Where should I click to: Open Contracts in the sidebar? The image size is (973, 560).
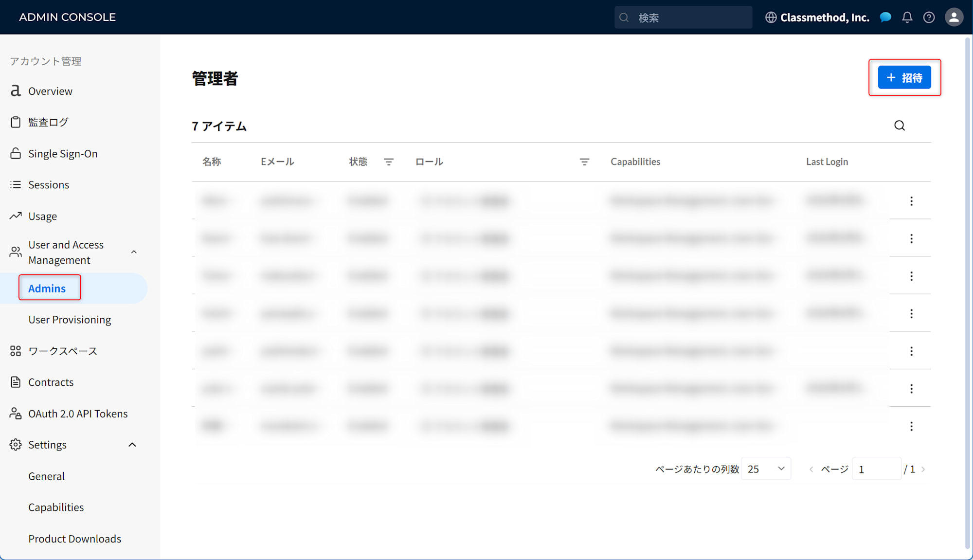pyautogui.click(x=51, y=382)
